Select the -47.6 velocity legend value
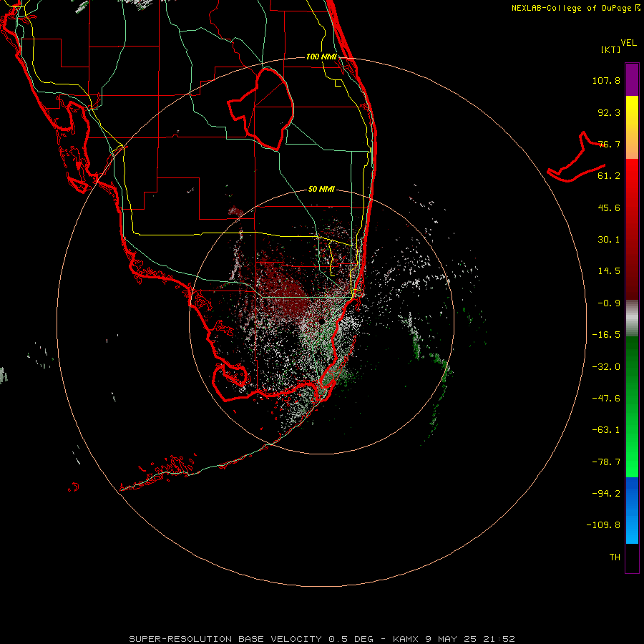This screenshot has width=644, height=644. tap(606, 399)
